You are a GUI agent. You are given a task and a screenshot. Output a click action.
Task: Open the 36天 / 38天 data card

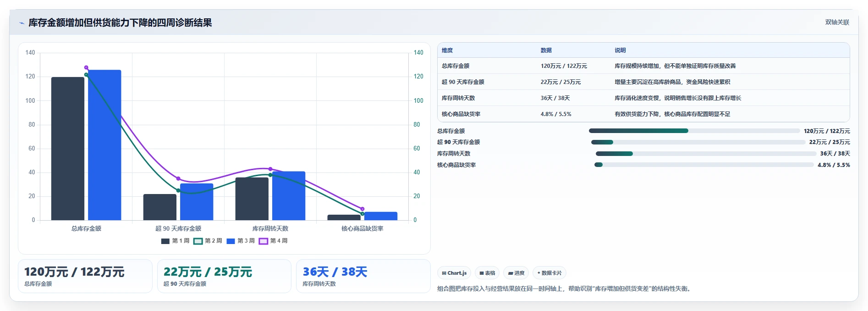coord(363,276)
